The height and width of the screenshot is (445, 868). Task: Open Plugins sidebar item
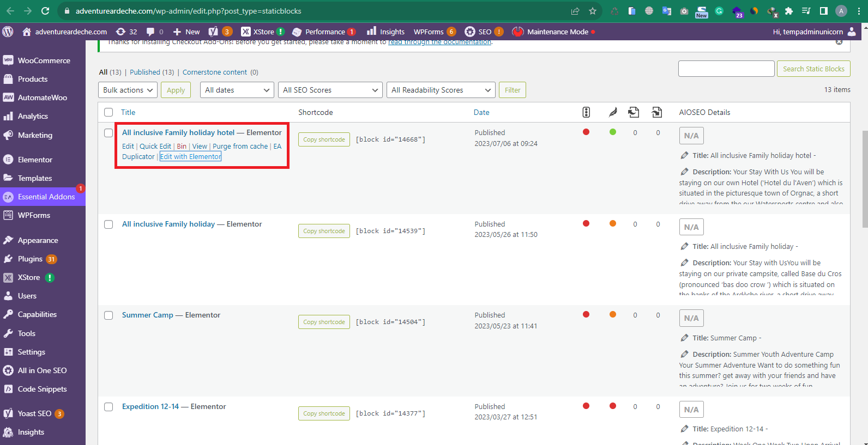click(x=43, y=259)
